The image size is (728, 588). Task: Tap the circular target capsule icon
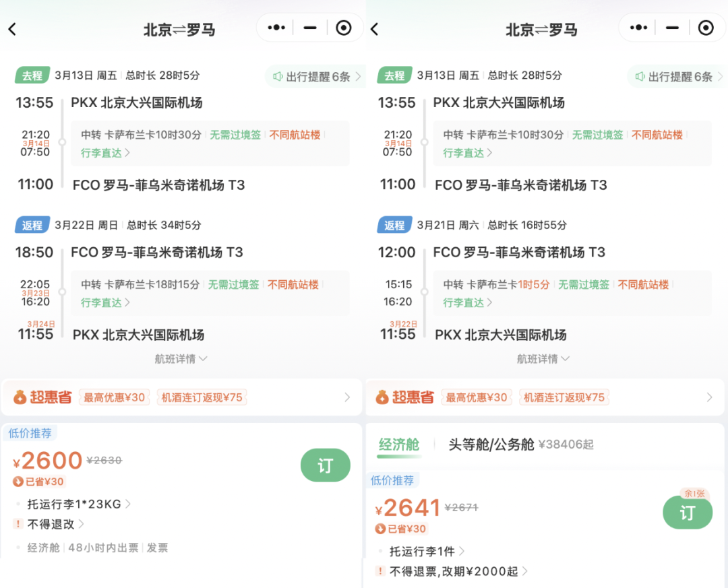tap(343, 28)
